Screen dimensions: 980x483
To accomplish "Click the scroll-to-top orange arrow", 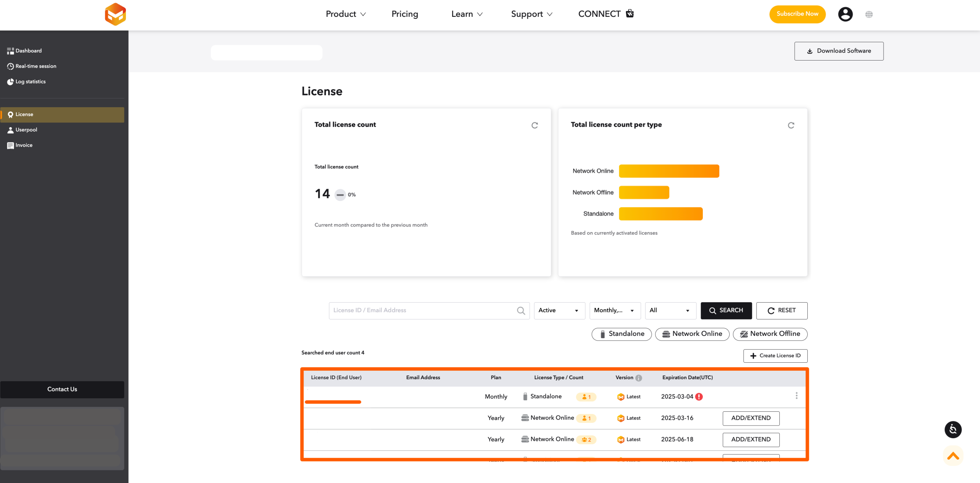I will [953, 456].
